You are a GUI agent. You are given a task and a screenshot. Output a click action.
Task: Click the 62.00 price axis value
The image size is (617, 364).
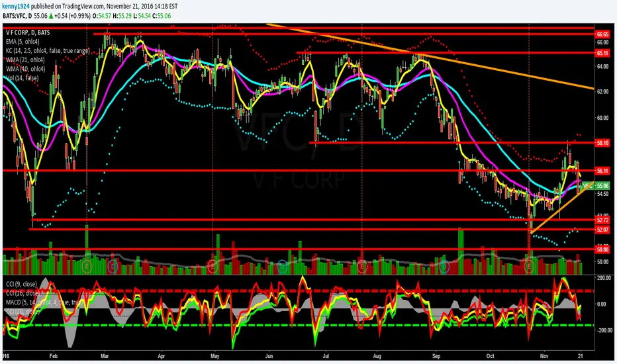tap(602, 92)
